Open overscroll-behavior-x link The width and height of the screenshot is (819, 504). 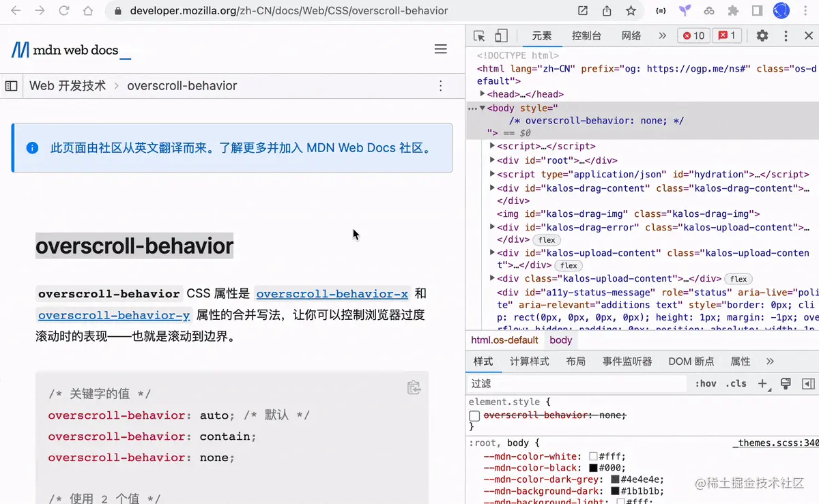pyautogui.click(x=332, y=294)
